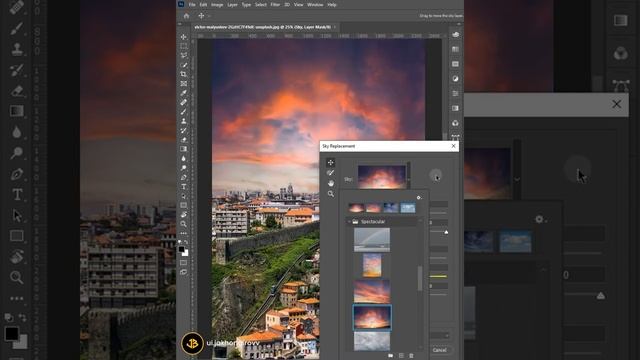Open the File menu
The image size is (640, 360).
click(x=192, y=5)
